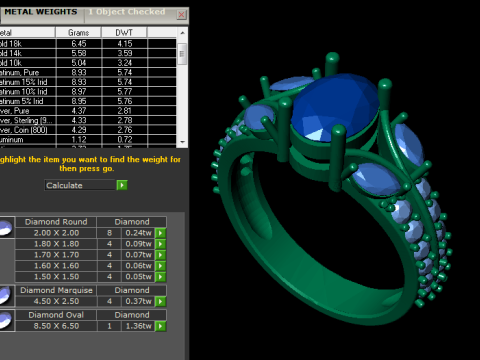Click green arrow for 2.00 X 2.00 diamonds

coord(161,233)
